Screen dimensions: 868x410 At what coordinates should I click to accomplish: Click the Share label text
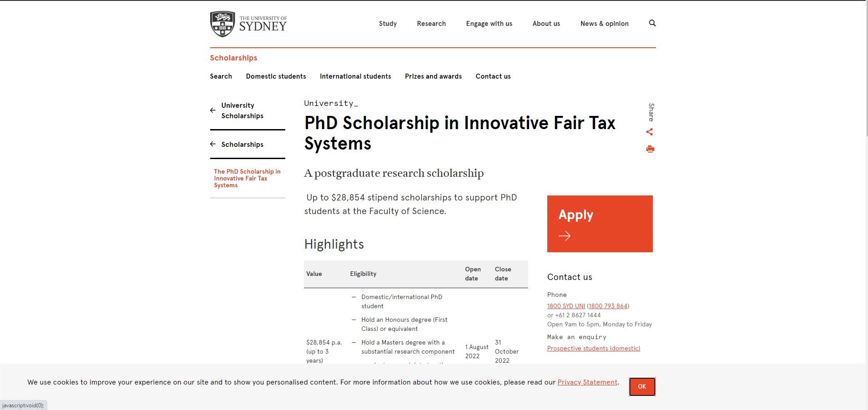tap(651, 112)
